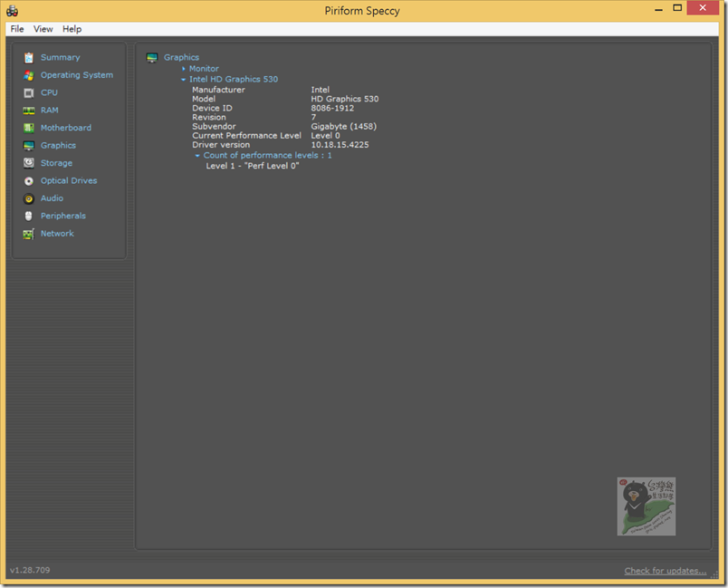Click the Audio speaker icon
This screenshot has height=588, width=728.
point(29,198)
